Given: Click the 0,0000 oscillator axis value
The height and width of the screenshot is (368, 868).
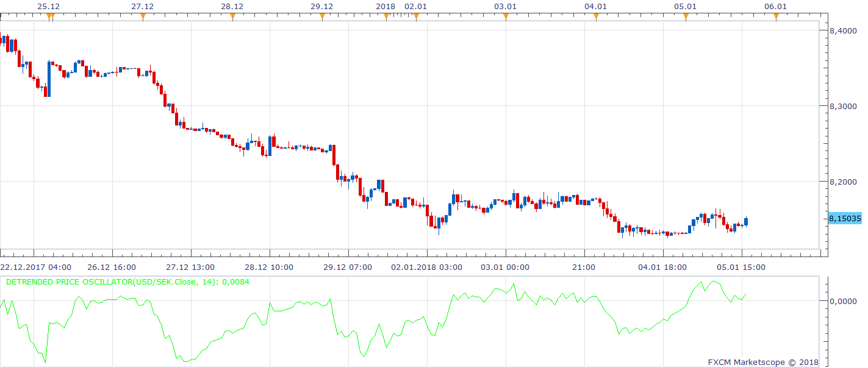Looking at the screenshot, I should tap(842, 301).
